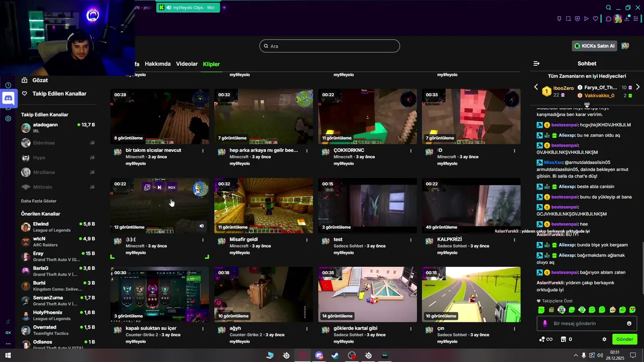
Task: Open atadogann channel in followed list
Action: coord(58,128)
